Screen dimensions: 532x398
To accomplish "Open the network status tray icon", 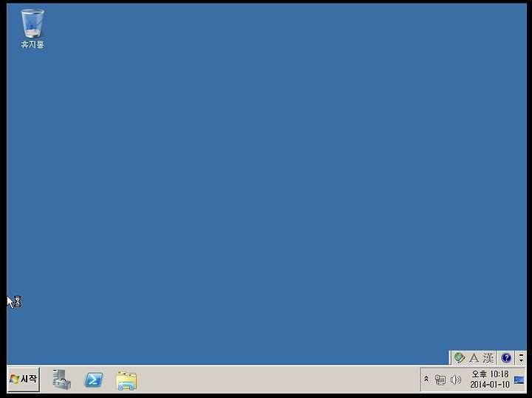I will click(440, 380).
